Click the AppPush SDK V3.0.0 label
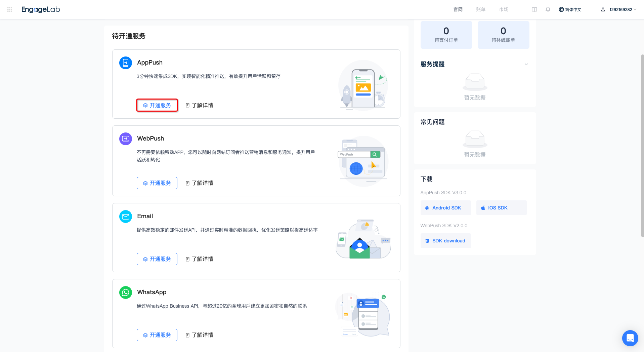This screenshot has width=644, height=352. [443, 193]
